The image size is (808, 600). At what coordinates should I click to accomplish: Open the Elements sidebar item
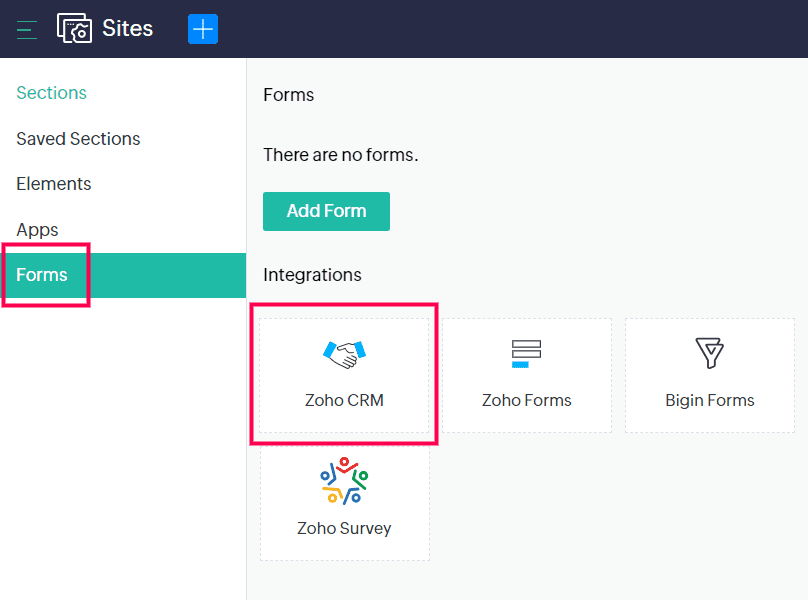[54, 184]
